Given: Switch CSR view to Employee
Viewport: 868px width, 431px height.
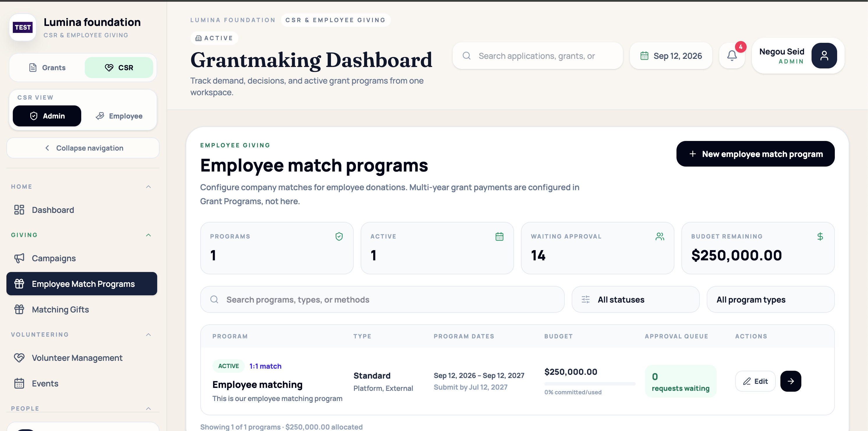Looking at the screenshot, I should pyautogui.click(x=119, y=116).
